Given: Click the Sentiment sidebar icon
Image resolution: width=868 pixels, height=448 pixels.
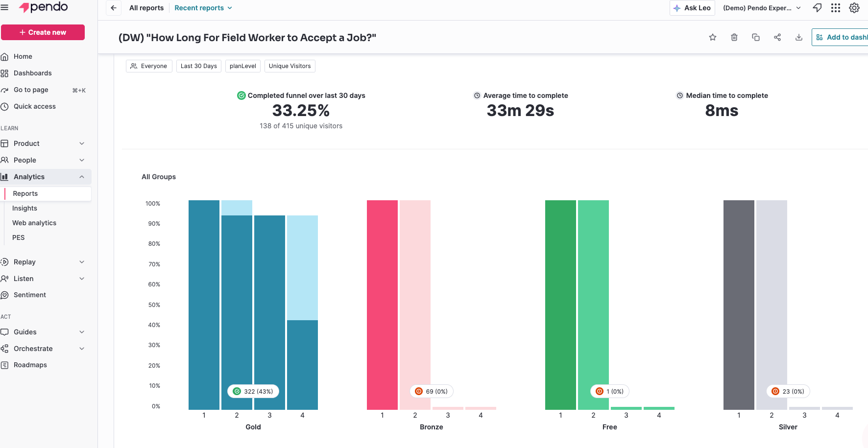Looking at the screenshot, I should (5, 295).
